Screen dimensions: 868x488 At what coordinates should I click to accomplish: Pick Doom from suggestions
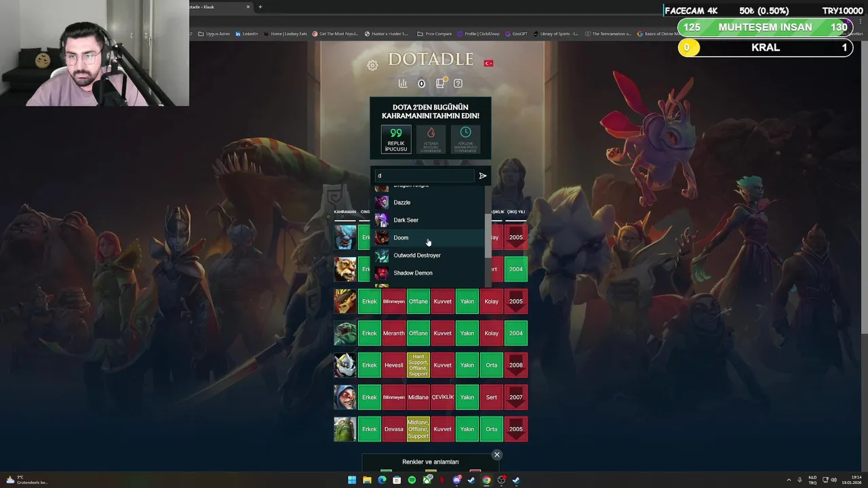[x=429, y=237]
